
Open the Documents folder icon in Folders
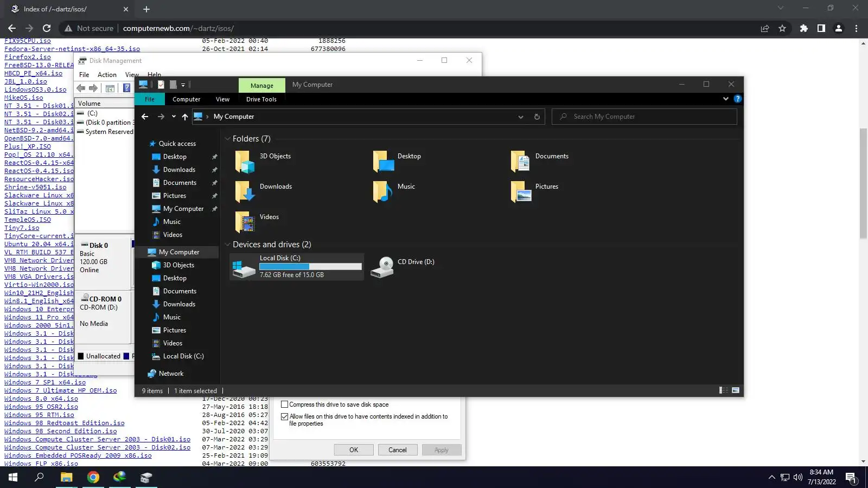click(521, 162)
